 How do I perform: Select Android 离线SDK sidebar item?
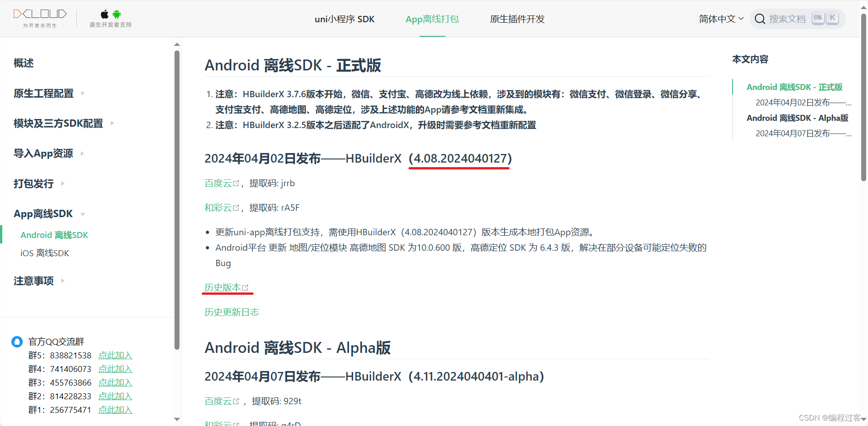point(55,235)
